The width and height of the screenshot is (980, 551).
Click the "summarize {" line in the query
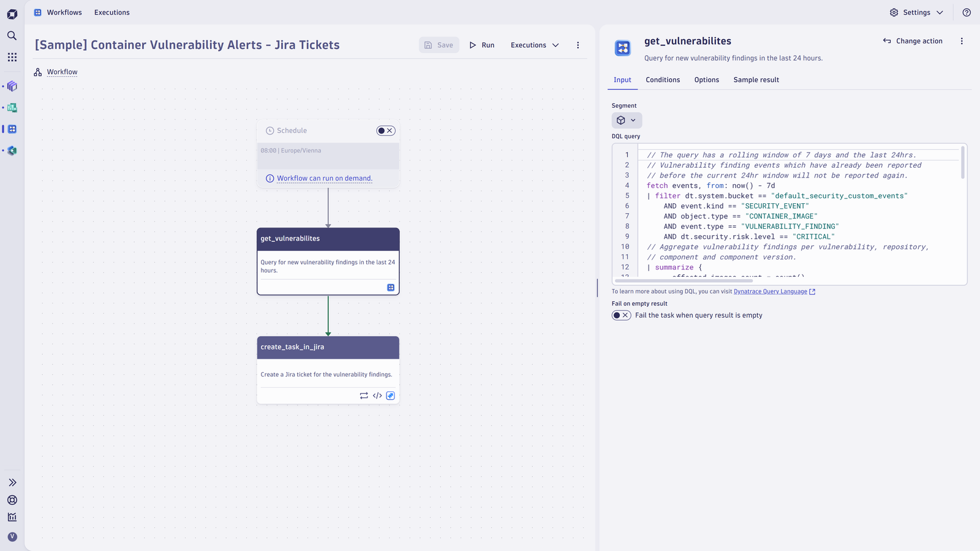674,268
